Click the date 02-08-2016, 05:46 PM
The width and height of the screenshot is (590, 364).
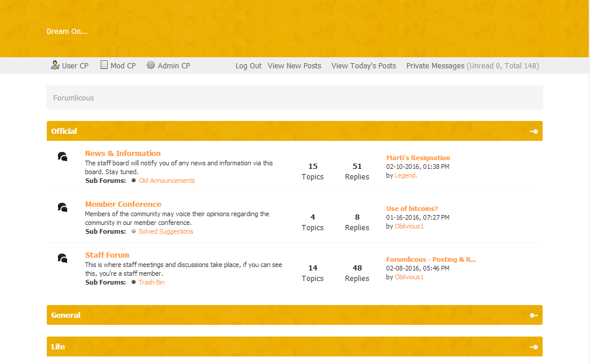[x=418, y=268]
